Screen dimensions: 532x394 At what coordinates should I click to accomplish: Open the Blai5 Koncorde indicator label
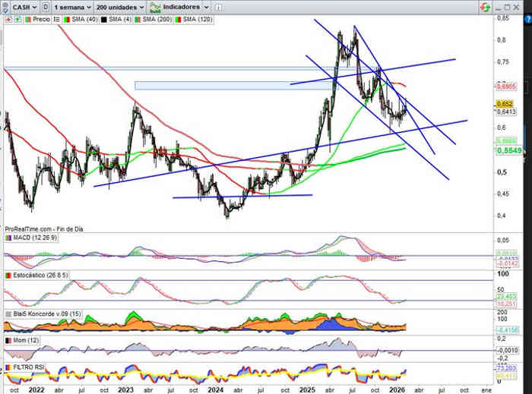44,313
